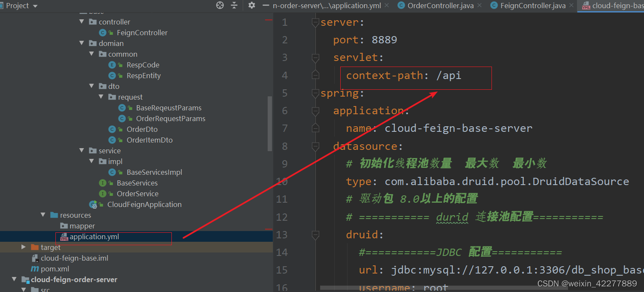Collapse the cloud-feign-order-server module

[14, 279]
